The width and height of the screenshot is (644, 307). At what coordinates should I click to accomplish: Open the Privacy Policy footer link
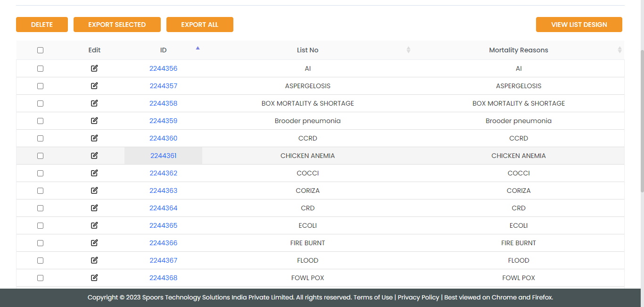click(418, 298)
